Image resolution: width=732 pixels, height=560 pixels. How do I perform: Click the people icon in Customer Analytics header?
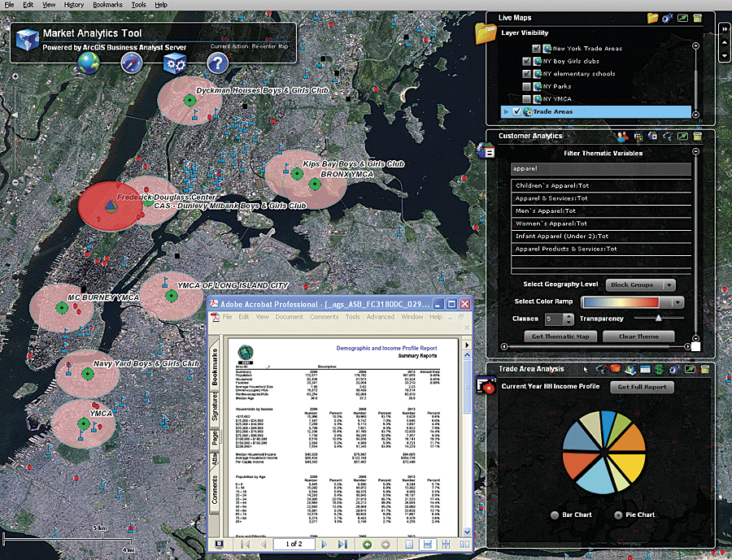click(622, 137)
